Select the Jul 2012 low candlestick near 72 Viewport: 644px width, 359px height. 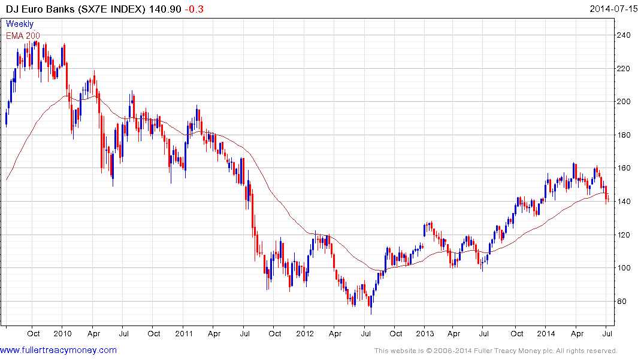tap(371, 305)
